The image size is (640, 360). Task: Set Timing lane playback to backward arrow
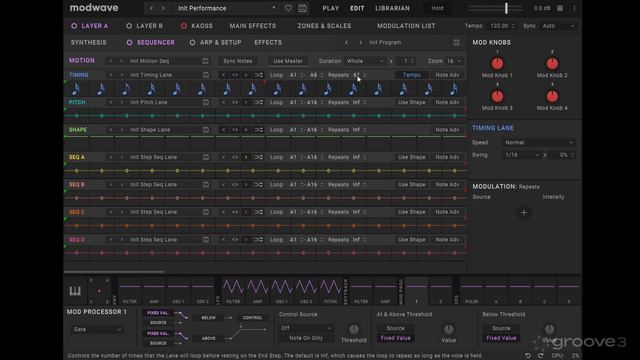pyautogui.click(x=223, y=75)
